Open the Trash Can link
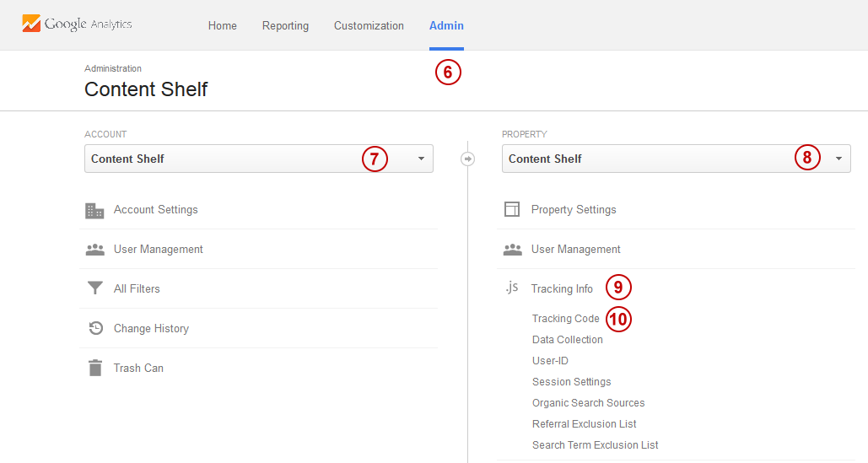 tap(138, 368)
